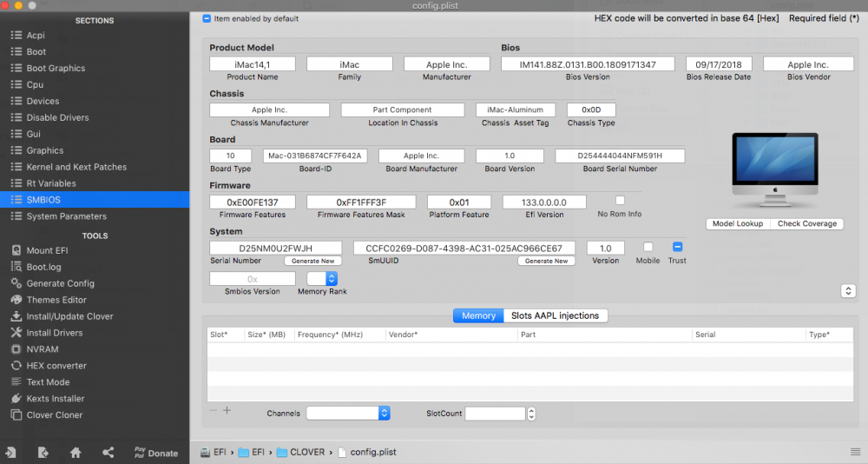868x464 pixels.
Task: Click the iMac model image
Action: [775, 169]
